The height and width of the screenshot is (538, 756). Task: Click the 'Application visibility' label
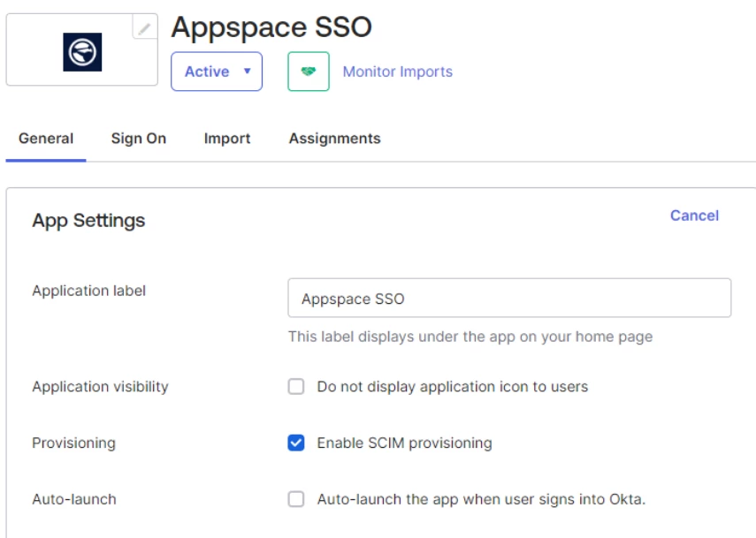[100, 387]
